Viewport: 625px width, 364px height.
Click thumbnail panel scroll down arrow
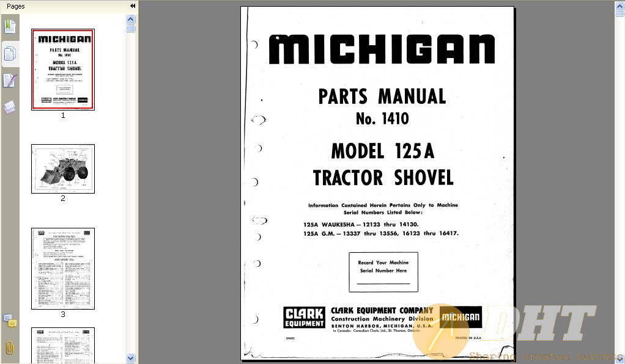[130, 358]
